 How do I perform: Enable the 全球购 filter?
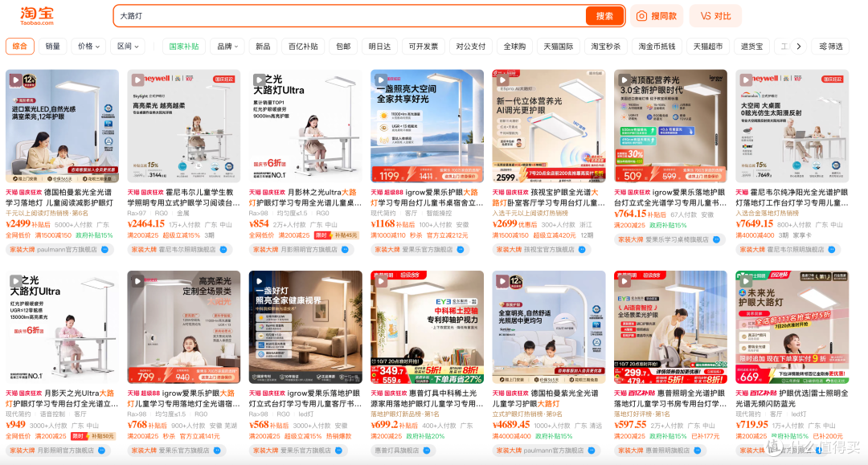point(514,47)
